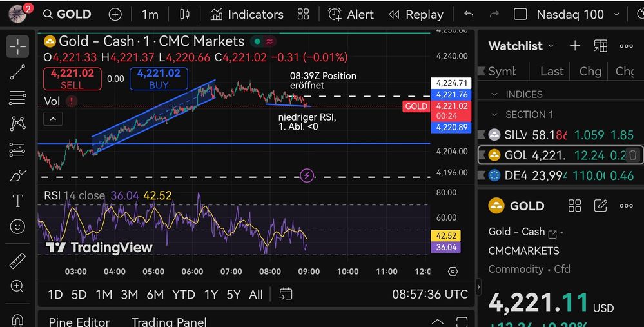644x327 pixels.
Task: Click the green market status dot
Action: pyautogui.click(x=257, y=41)
